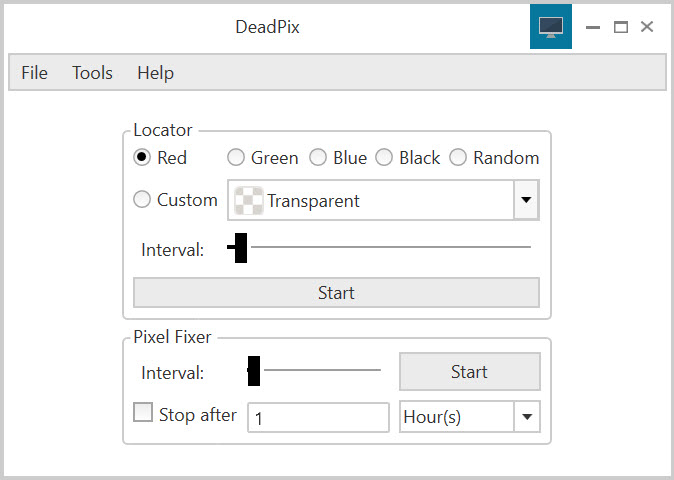Image resolution: width=674 pixels, height=480 pixels.
Task: Start the Pixel Fixer
Action: coord(469,372)
